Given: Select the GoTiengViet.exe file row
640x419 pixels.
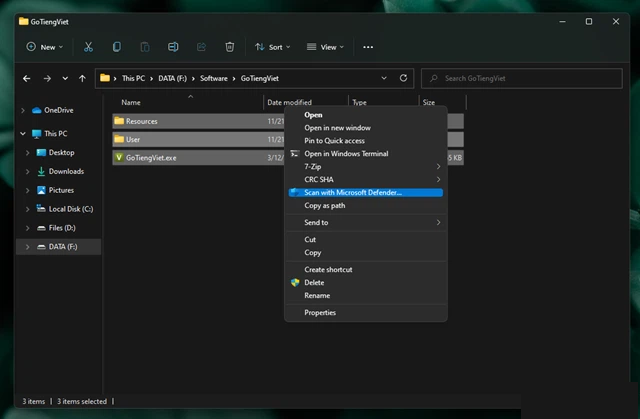Looking at the screenshot, I should (x=287, y=157).
